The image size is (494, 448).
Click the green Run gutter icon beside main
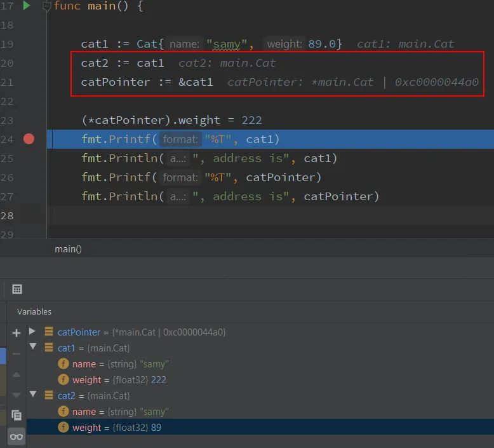(27, 6)
